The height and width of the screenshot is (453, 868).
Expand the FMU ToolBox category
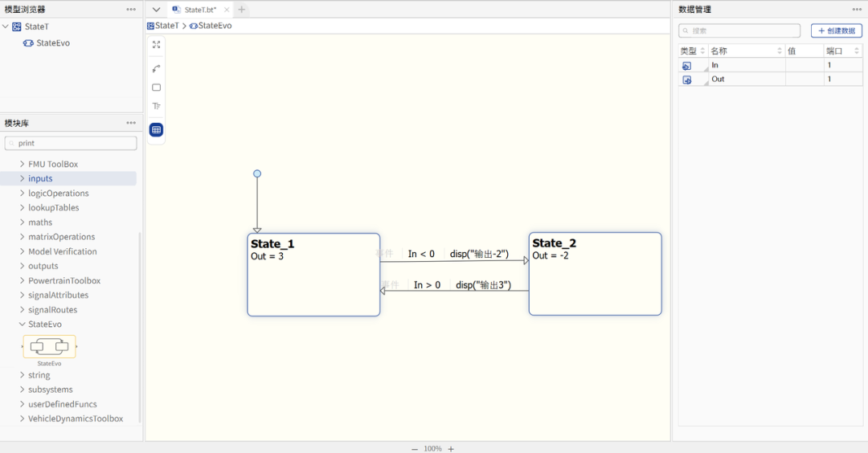[22, 164]
